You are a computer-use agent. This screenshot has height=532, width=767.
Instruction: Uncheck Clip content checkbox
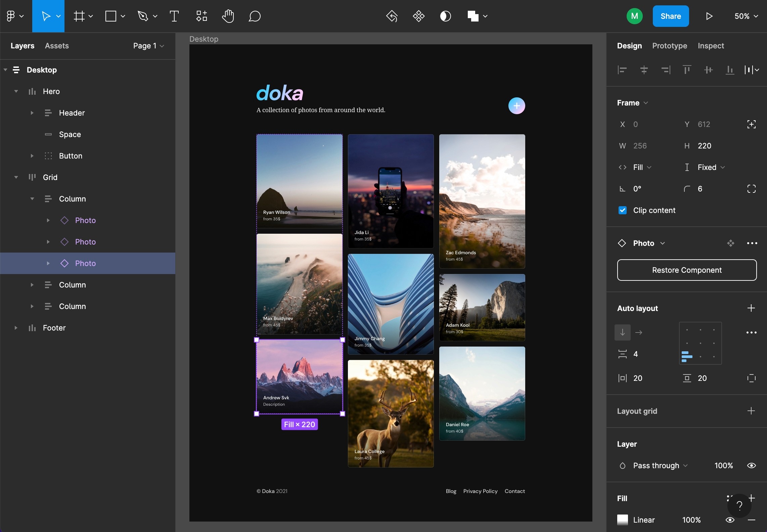pos(623,210)
